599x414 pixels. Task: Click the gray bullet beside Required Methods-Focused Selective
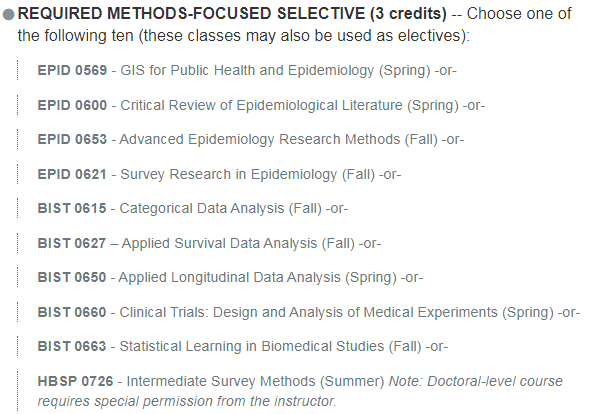[8, 15]
